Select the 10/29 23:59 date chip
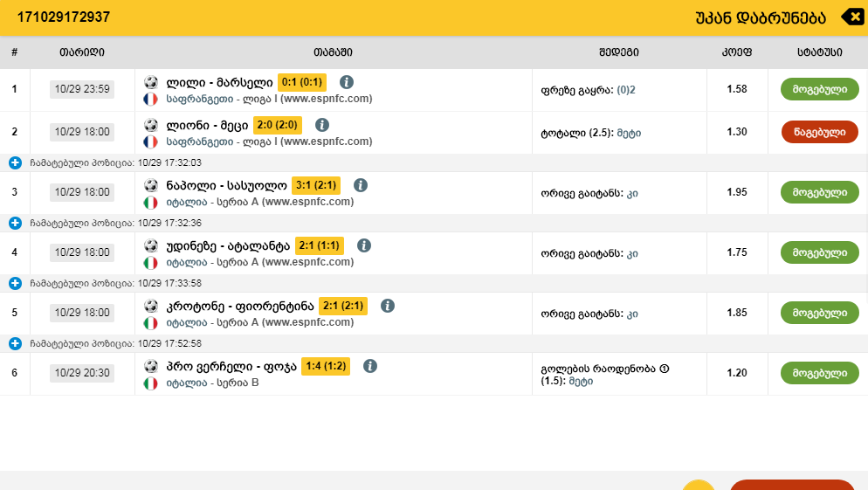 click(x=82, y=89)
